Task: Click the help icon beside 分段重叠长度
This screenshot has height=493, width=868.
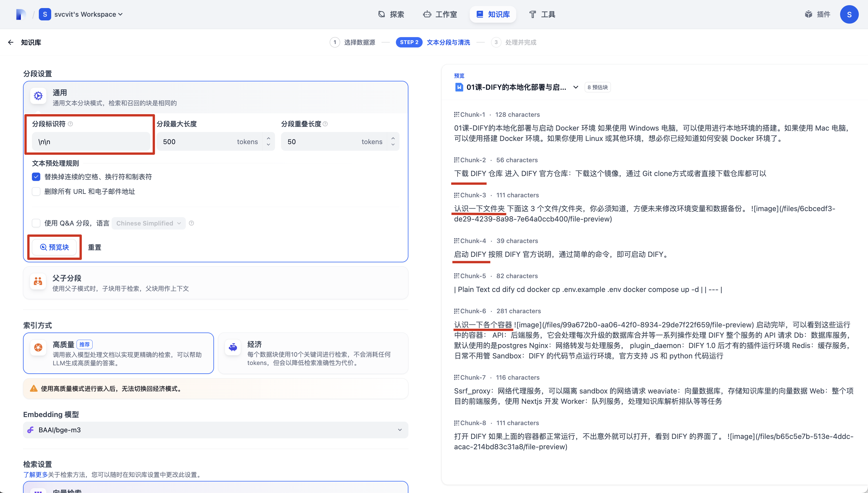Action: (325, 124)
